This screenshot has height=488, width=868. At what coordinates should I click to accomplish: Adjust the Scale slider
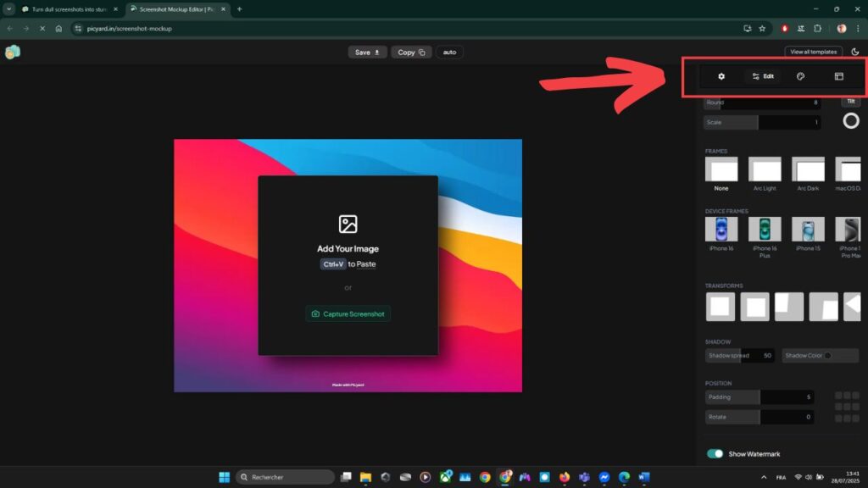coord(762,122)
